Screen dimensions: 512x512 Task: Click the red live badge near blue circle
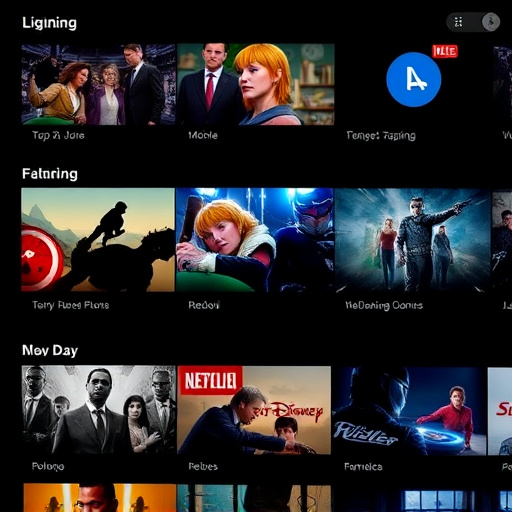445,51
